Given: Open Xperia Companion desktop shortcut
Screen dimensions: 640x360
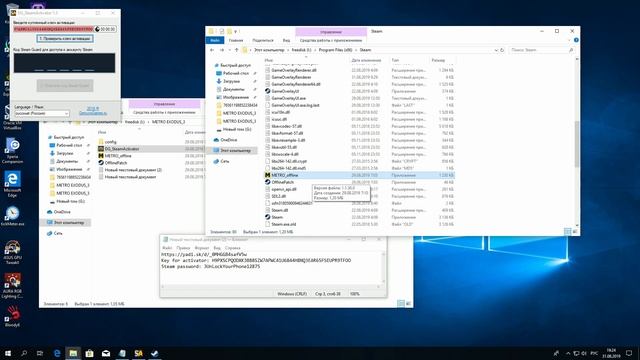Looking at the screenshot, I should (12, 150).
